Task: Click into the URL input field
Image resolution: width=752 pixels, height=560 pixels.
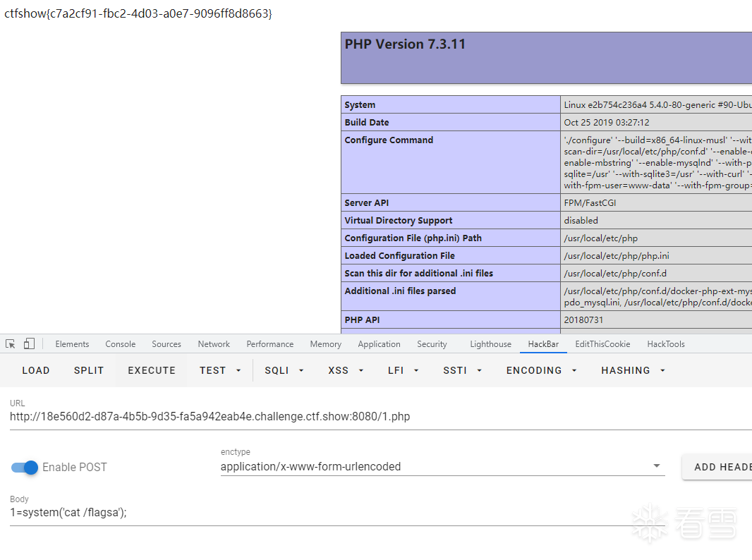Action: [x=381, y=417]
